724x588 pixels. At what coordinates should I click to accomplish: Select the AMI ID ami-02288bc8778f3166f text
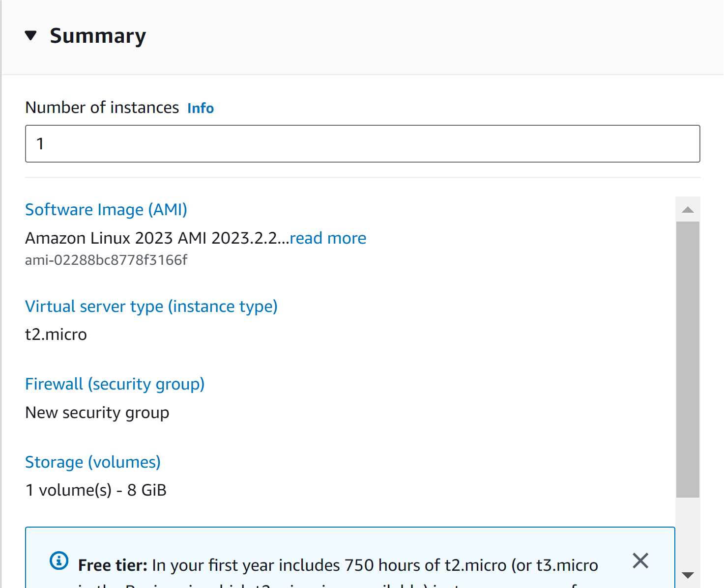[106, 260]
